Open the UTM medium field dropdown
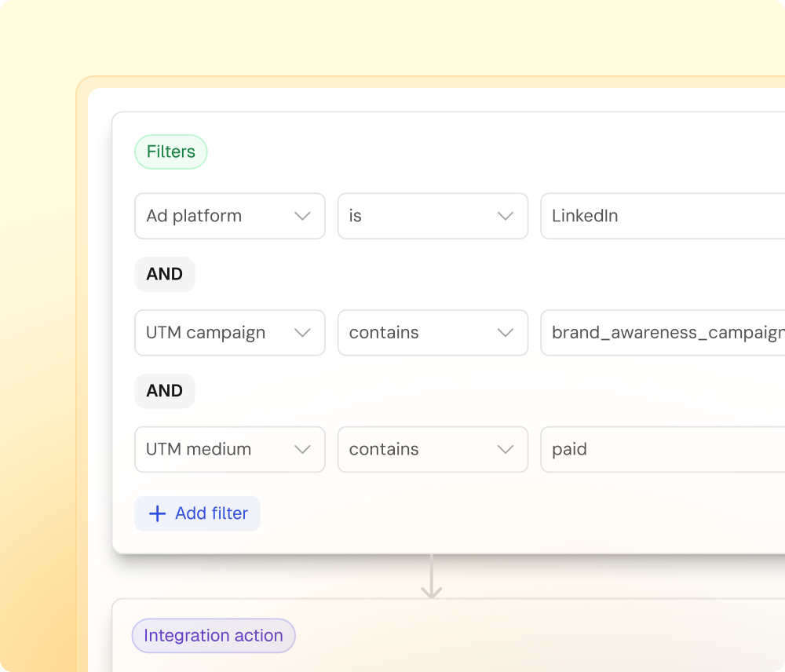Screen dimensions: 785x672 [230, 449]
